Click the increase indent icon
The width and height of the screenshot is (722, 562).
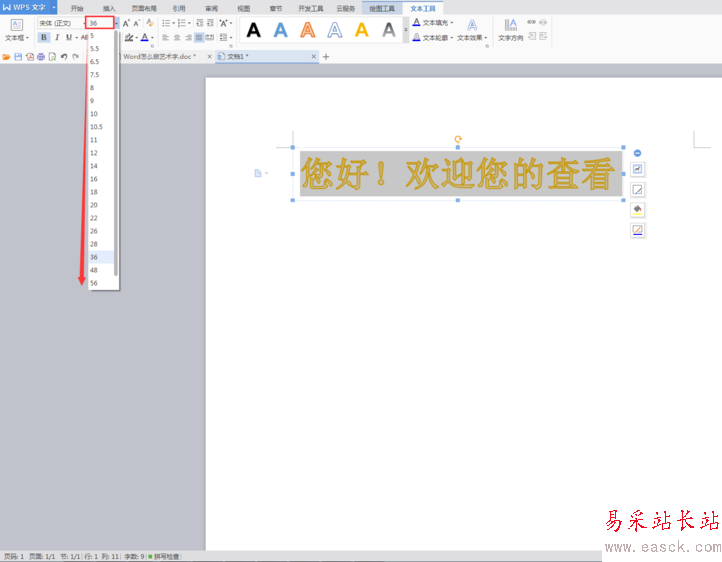tap(210, 23)
